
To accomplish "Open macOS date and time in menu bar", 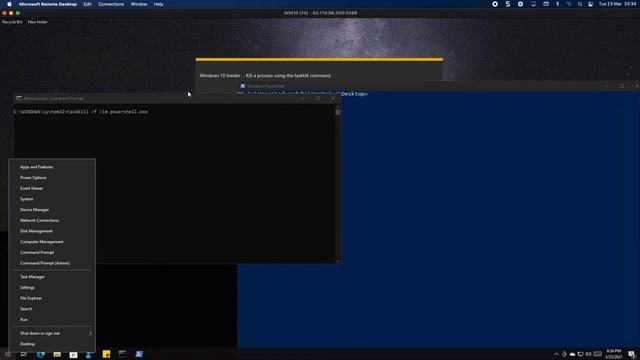I will (x=618, y=4).
